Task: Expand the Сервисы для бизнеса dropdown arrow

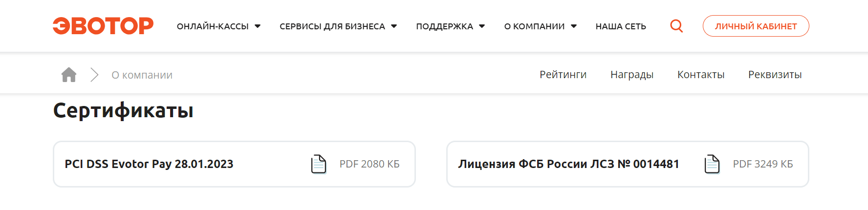Action: (394, 26)
